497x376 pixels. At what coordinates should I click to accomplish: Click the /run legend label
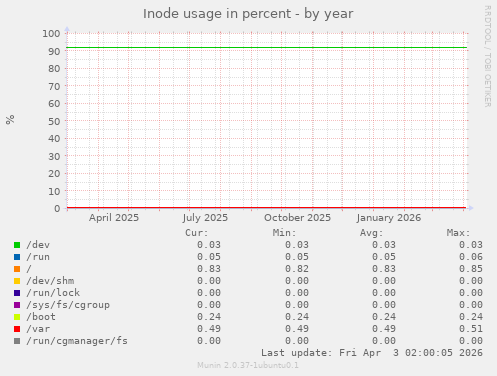tap(38, 257)
